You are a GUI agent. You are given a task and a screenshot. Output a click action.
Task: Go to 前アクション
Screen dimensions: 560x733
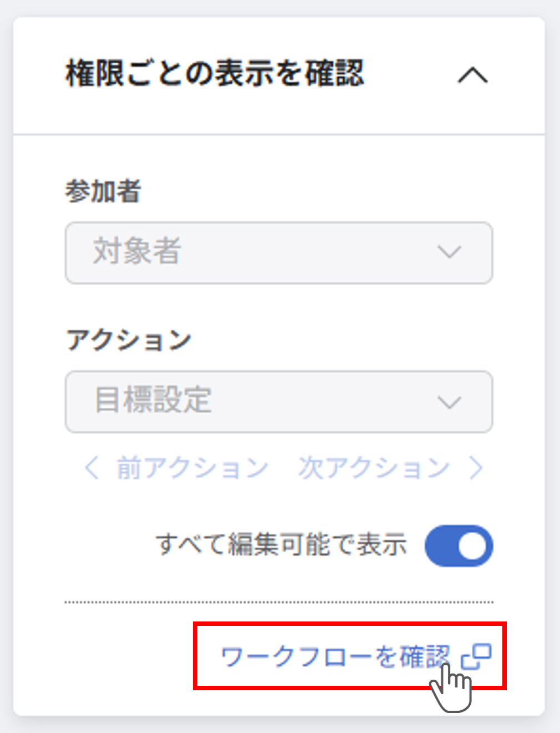point(192,468)
